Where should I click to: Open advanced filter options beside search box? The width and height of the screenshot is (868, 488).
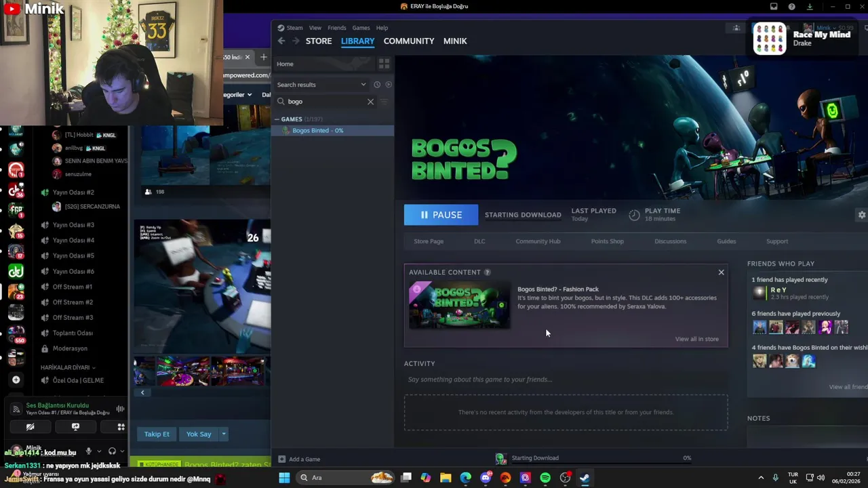coord(384,102)
